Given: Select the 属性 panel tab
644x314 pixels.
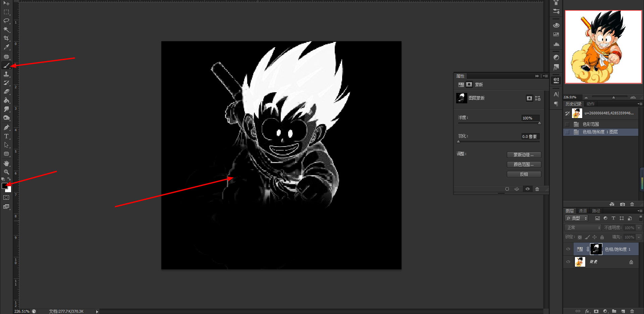Looking at the screenshot, I should click(460, 76).
